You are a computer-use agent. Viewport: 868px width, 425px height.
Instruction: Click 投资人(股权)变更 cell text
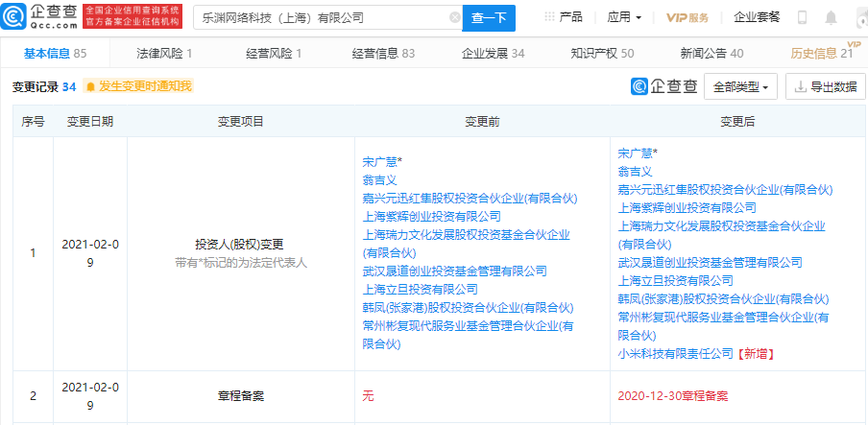point(240,244)
